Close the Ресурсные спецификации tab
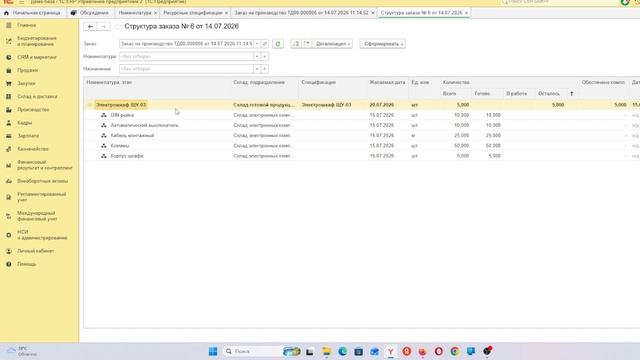This screenshot has height=360, width=640. pyautogui.click(x=227, y=13)
